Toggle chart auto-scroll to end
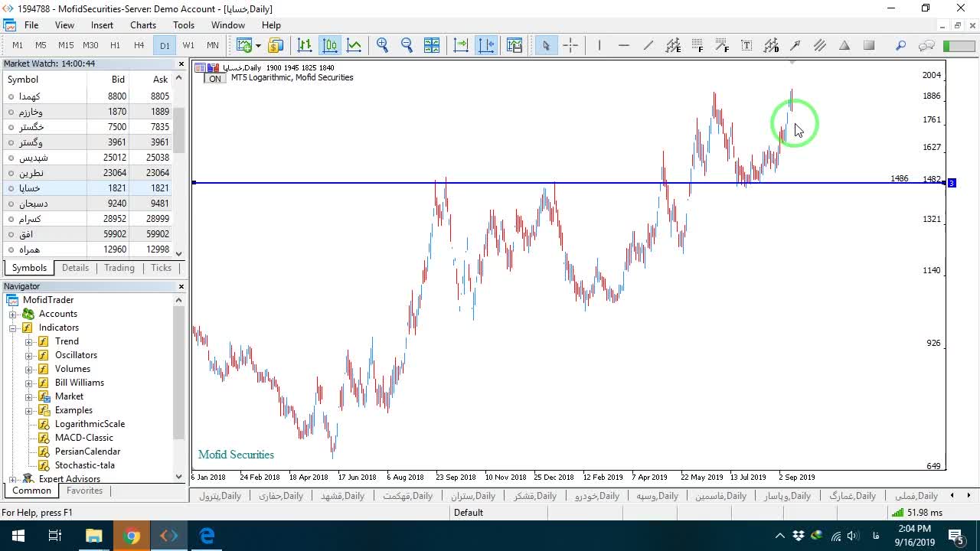This screenshot has width=980, height=551. (461, 45)
